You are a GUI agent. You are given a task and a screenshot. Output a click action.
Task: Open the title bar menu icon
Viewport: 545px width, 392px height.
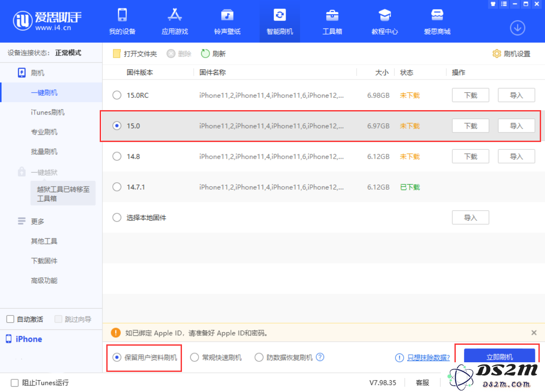point(503,4)
